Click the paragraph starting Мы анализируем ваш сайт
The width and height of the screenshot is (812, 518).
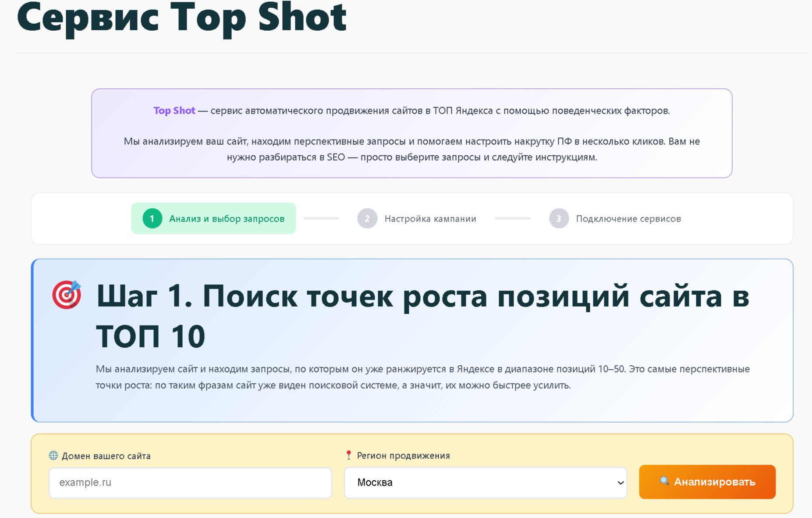click(x=412, y=149)
